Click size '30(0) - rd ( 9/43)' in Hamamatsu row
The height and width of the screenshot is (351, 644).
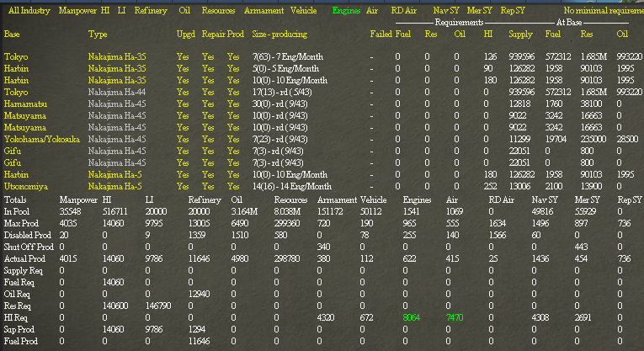pos(280,104)
